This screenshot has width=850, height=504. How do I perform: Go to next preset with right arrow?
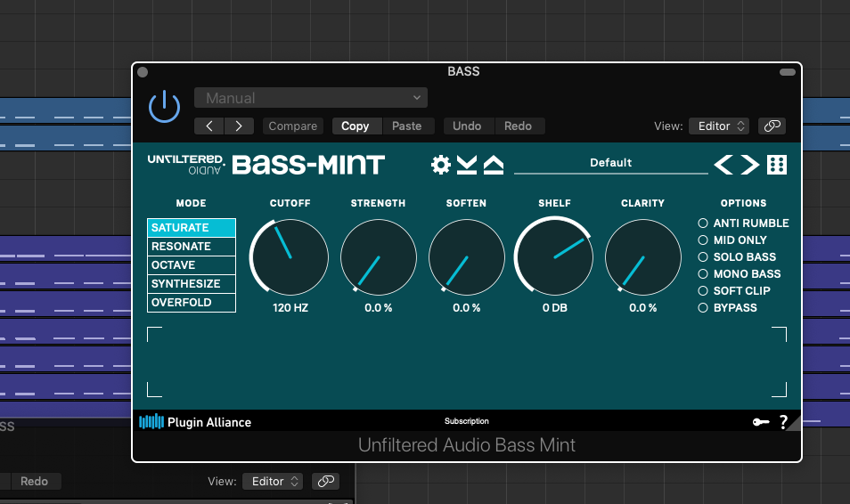[x=239, y=126]
